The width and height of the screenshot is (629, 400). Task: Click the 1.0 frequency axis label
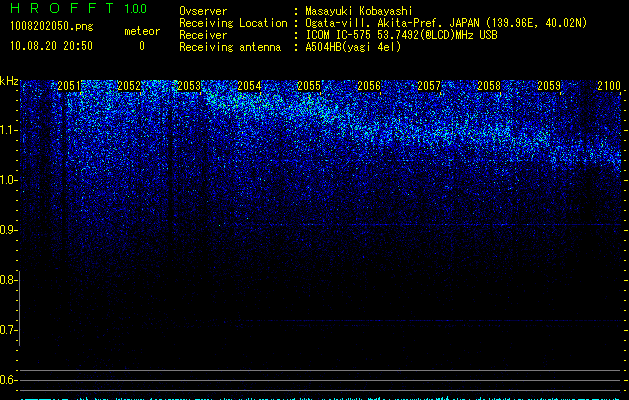tap(8, 180)
